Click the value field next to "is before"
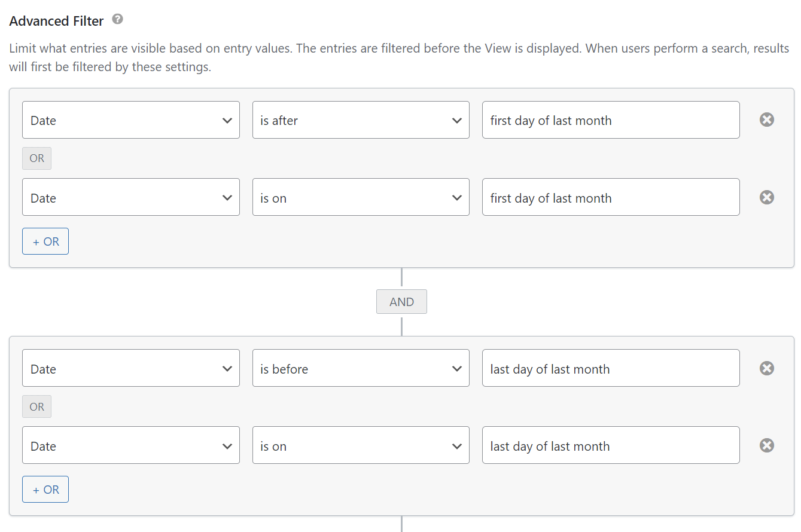 pyautogui.click(x=610, y=368)
